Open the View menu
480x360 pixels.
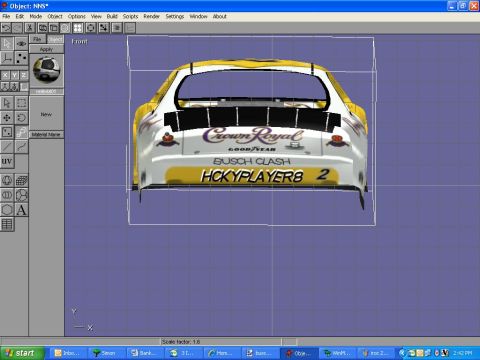coord(96,16)
